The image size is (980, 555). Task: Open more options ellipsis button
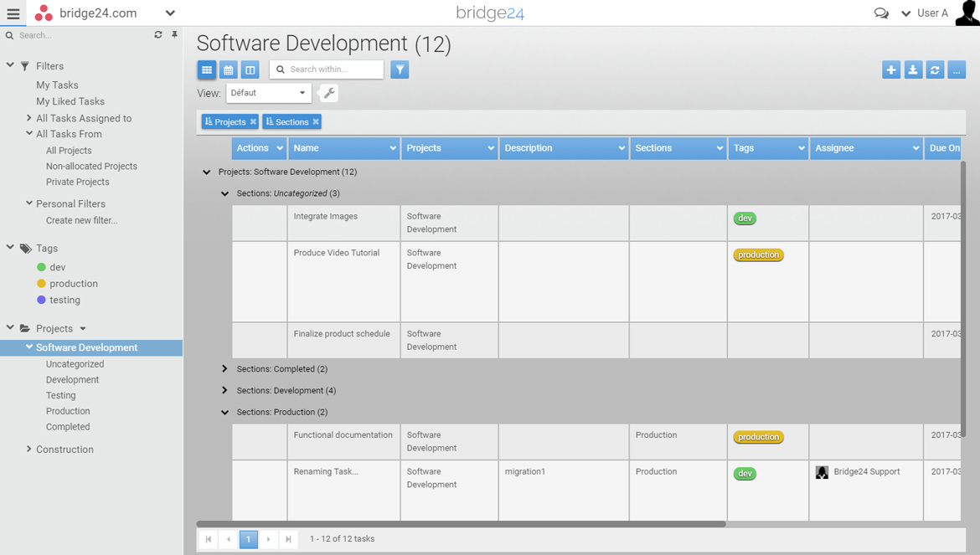[957, 70]
